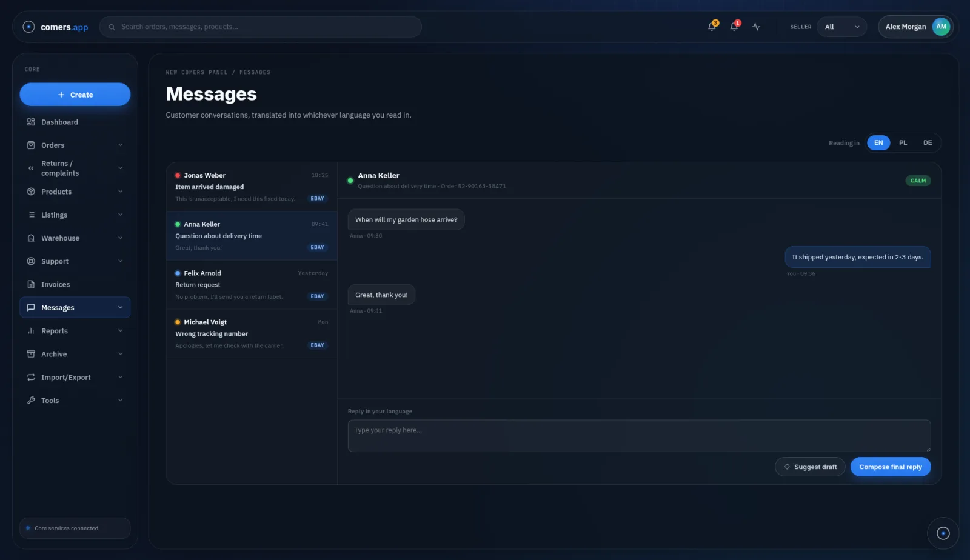Open Invoices in the sidebar
The width and height of the screenshot is (970, 560).
click(x=75, y=284)
